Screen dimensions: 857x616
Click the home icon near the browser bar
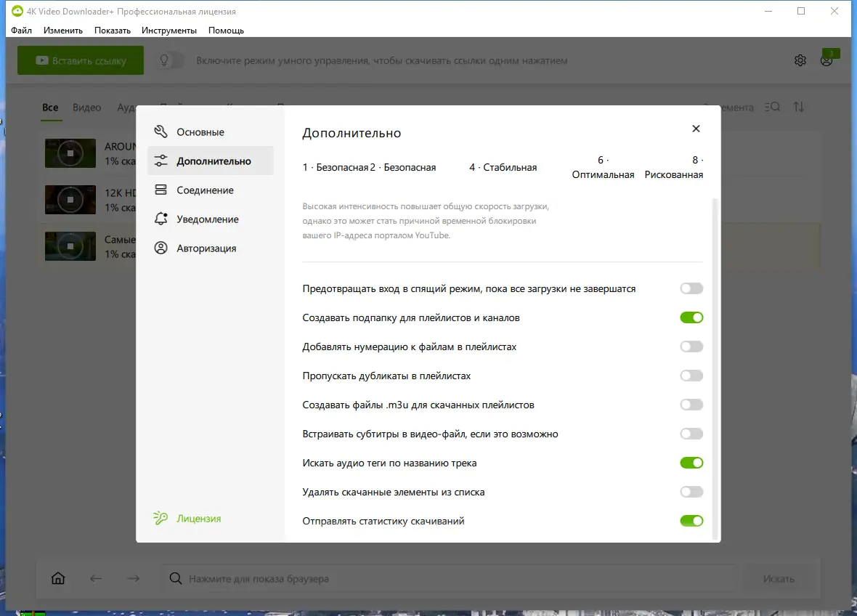58,578
